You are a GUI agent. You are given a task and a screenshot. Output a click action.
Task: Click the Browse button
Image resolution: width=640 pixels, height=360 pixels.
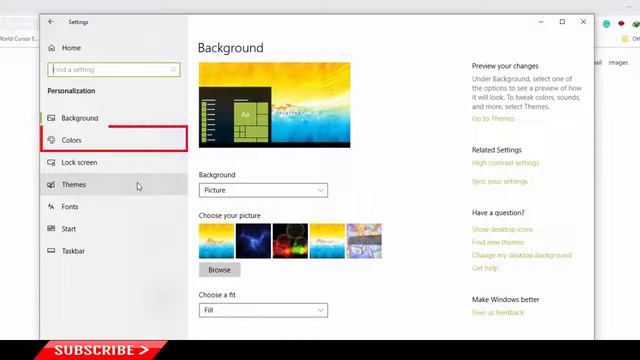220,270
